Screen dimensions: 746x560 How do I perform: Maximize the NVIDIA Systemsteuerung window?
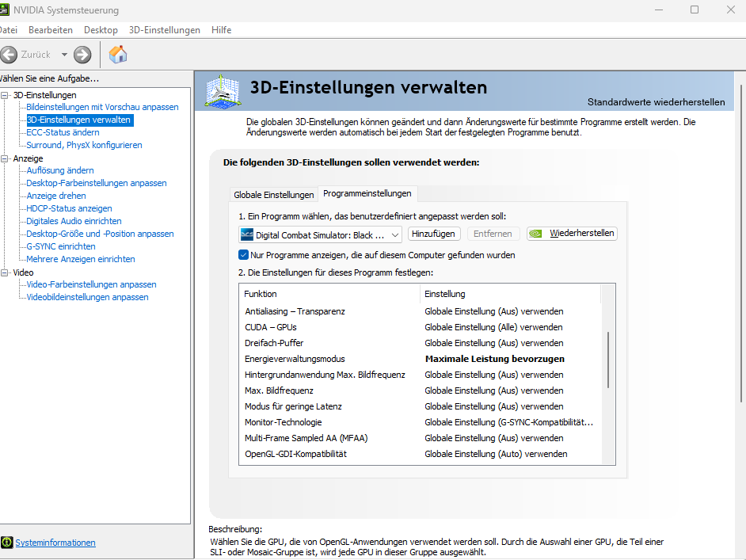[695, 10]
